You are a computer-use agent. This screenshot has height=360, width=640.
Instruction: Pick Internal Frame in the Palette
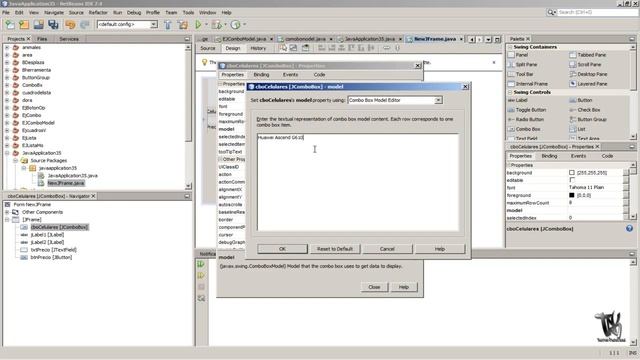pyautogui.click(x=531, y=84)
